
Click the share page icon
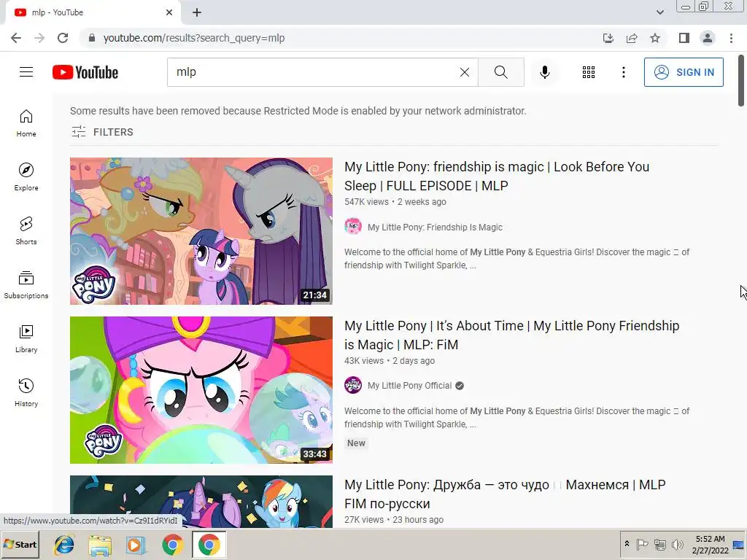pos(632,38)
